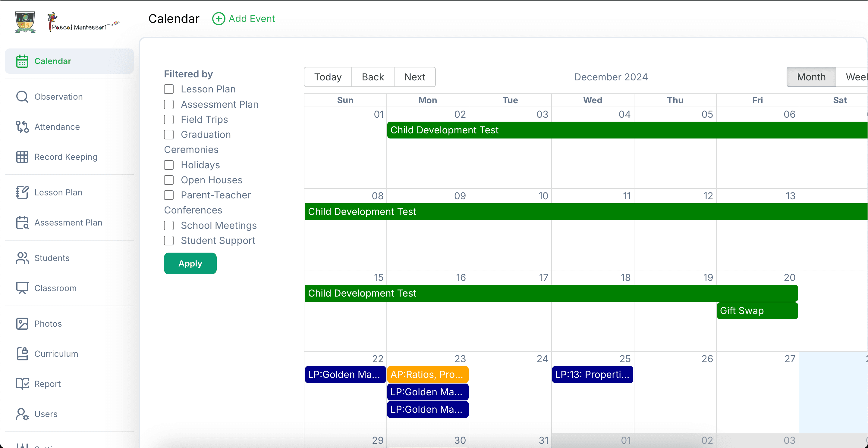Enable the Open Houses checkbox
The image size is (868, 448).
[x=169, y=180]
